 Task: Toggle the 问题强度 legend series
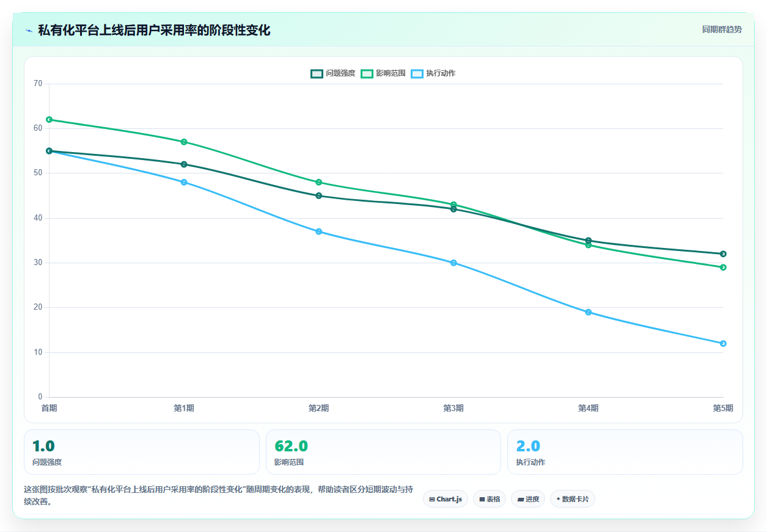[333, 73]
